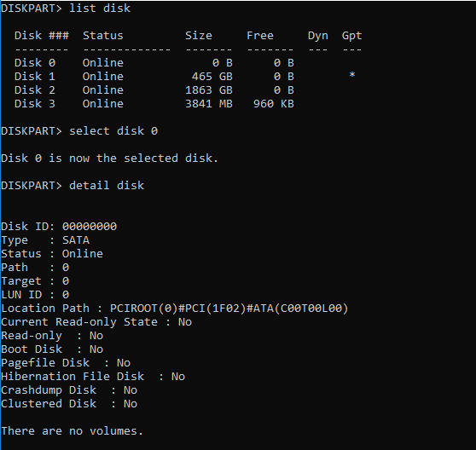
Task: Click the 'detail disk' command line
Action: click(x=73, y=186)
